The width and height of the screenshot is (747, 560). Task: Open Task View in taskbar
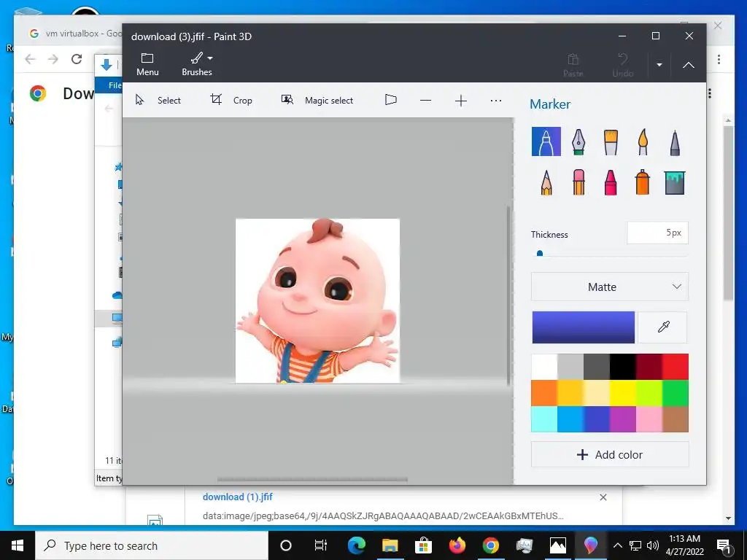321,545
